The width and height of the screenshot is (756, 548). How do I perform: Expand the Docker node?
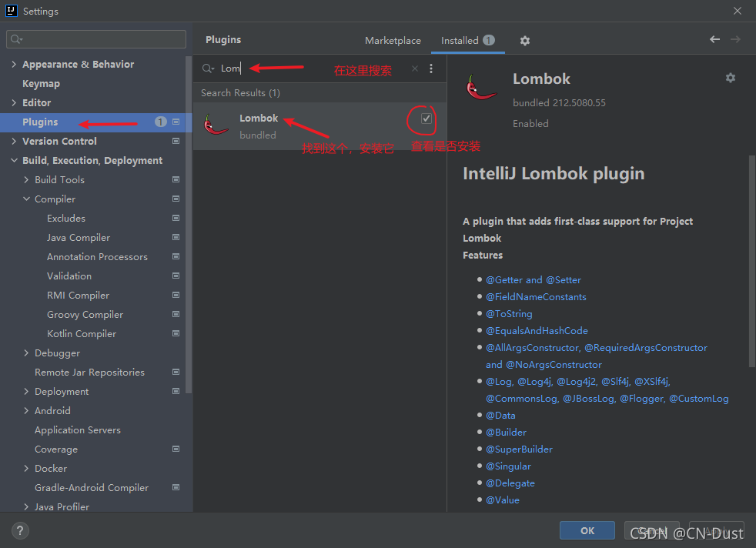pyautogui.click(x=26, y=469)
